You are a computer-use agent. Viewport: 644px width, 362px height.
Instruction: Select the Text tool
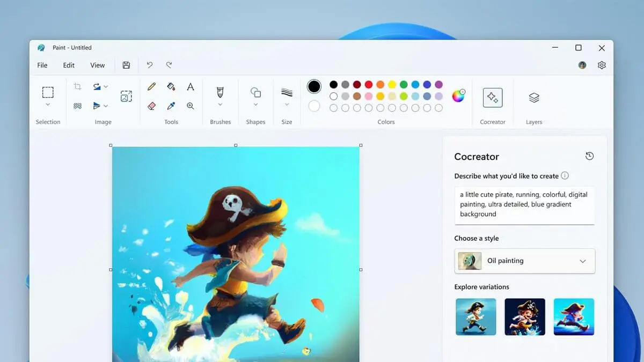(x=191, y=86)
